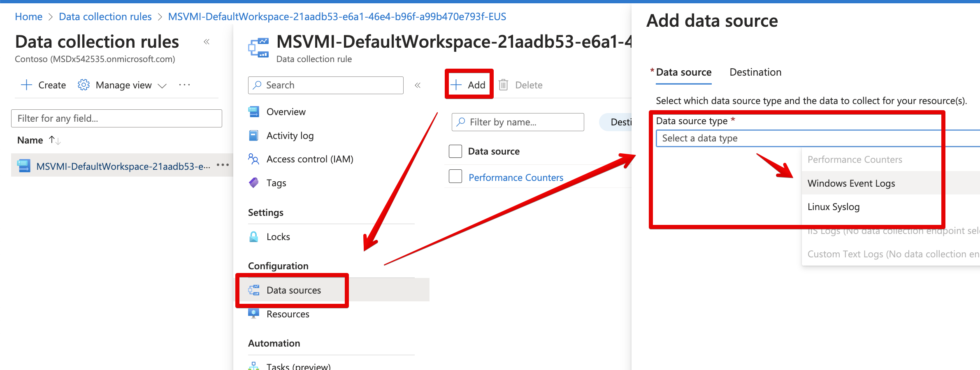
Task: Open Locks under Settings
Action: click(278, 237)
